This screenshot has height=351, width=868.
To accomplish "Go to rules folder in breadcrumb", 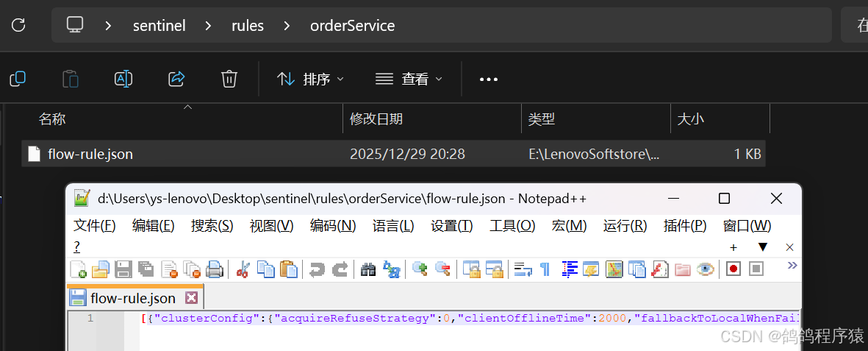I will click(248, 26).
